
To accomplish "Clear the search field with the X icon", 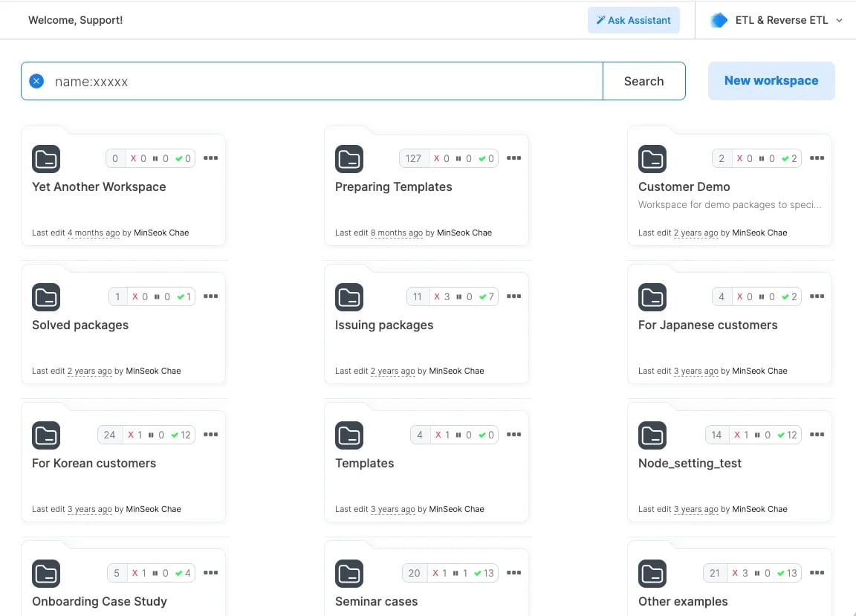I will (36, 82).
